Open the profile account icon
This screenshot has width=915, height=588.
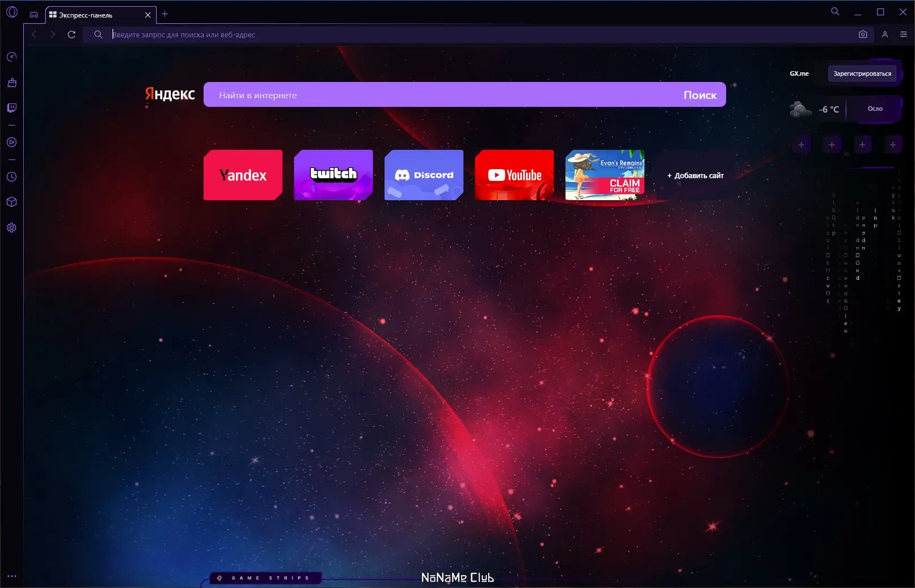[x=885, y=34]
